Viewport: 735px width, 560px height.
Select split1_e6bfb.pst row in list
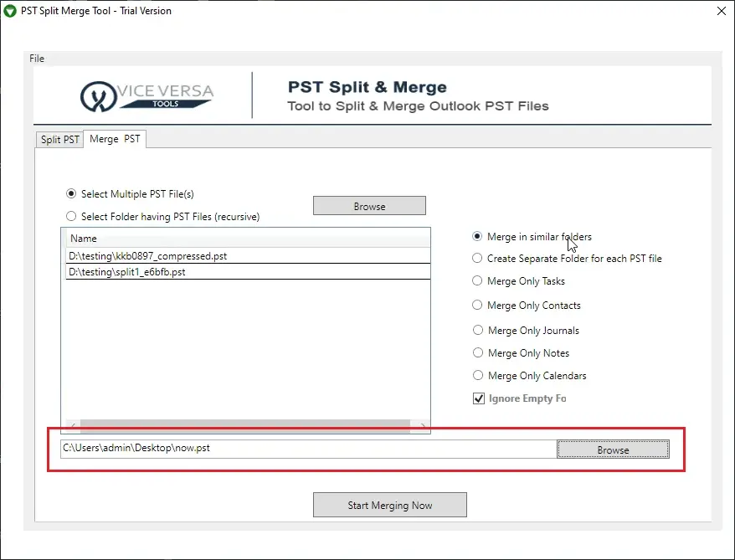click(x=248, y=272)
